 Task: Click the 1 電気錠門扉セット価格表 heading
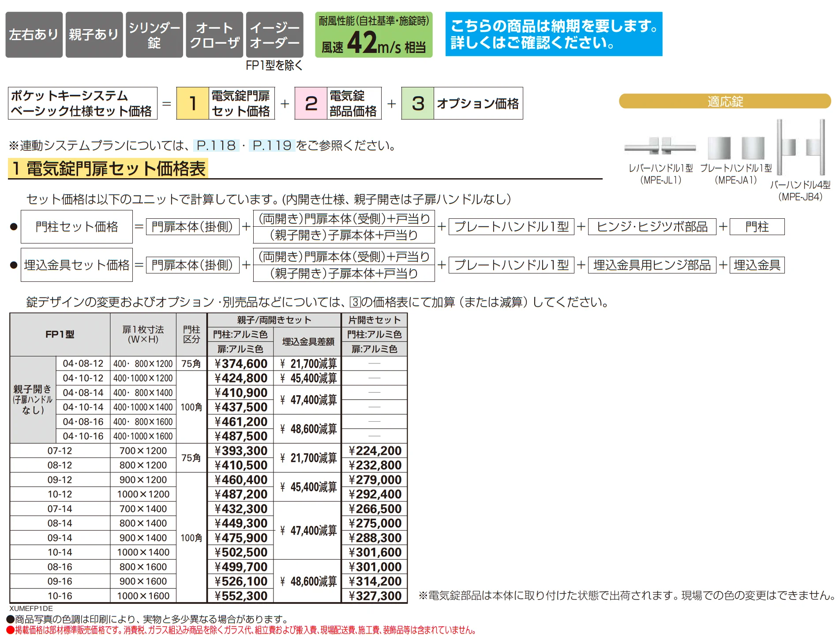pyautogui.click(x=108, y=168)
